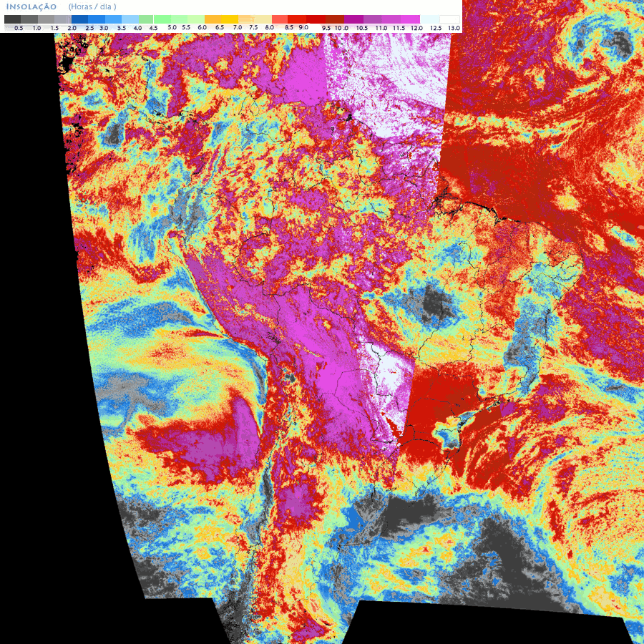Select the 7.0 legend value

click(238, 27)
